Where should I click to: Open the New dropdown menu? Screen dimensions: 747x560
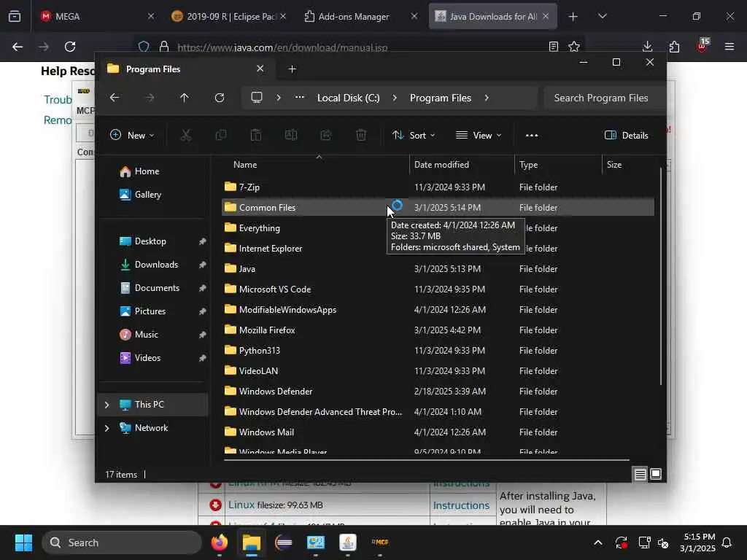[x=132, y=135]
